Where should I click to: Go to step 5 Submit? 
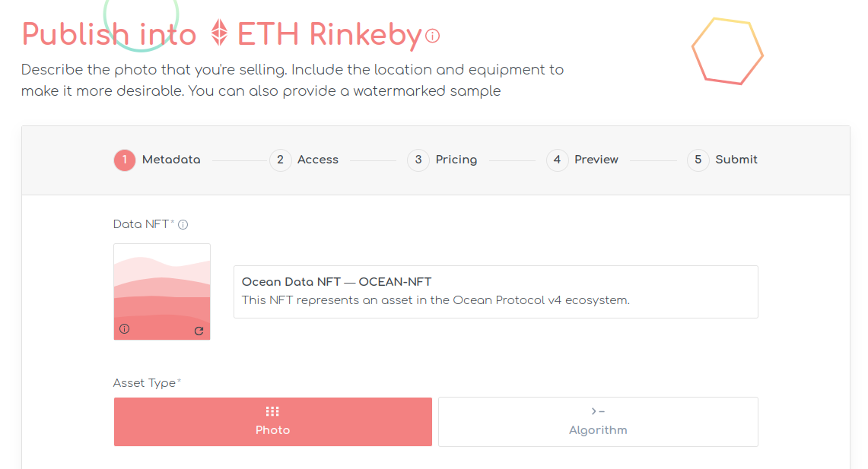[x=723, y=160]
